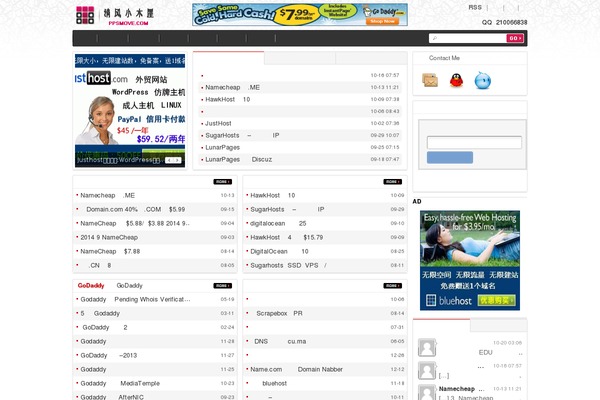Open the DNS cu.ma post
The image size is (600, 400).
280,341
